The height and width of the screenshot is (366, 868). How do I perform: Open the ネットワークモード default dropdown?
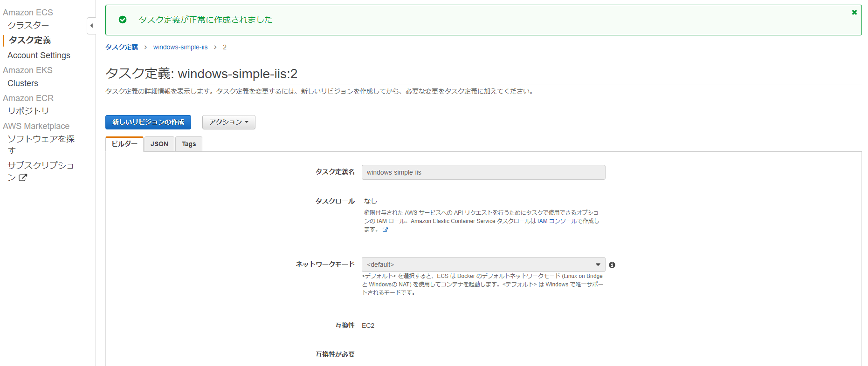(483, 264)
